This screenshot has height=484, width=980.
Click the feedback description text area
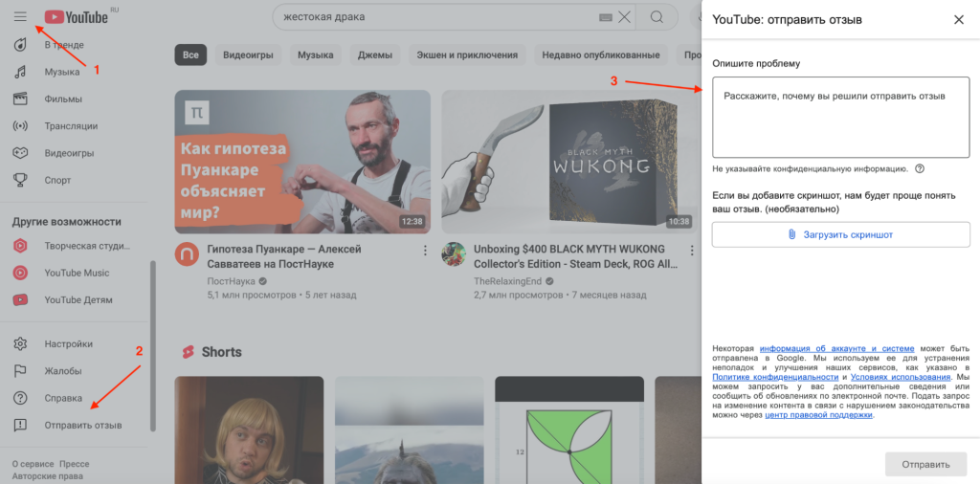(x=840, y=118)
